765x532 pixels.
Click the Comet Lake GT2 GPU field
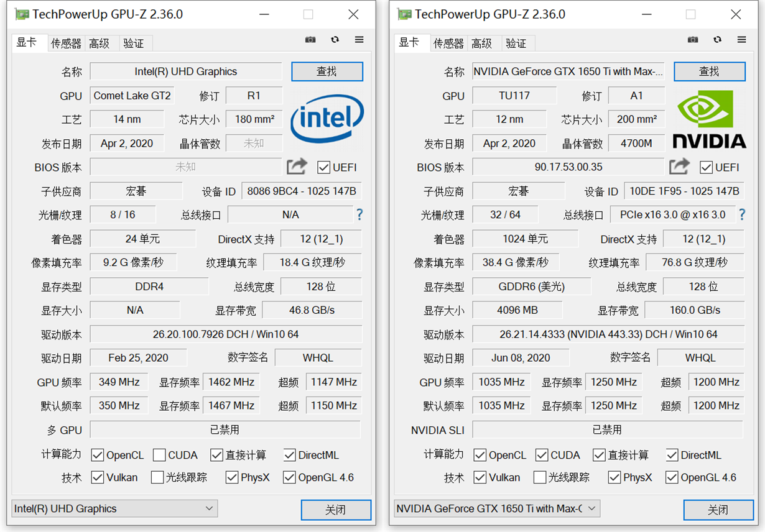tap(132, 96)
